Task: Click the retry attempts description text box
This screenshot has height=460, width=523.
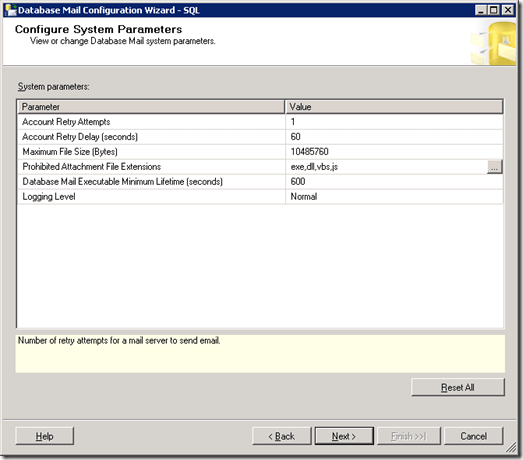Action: (x=260, y=354)
